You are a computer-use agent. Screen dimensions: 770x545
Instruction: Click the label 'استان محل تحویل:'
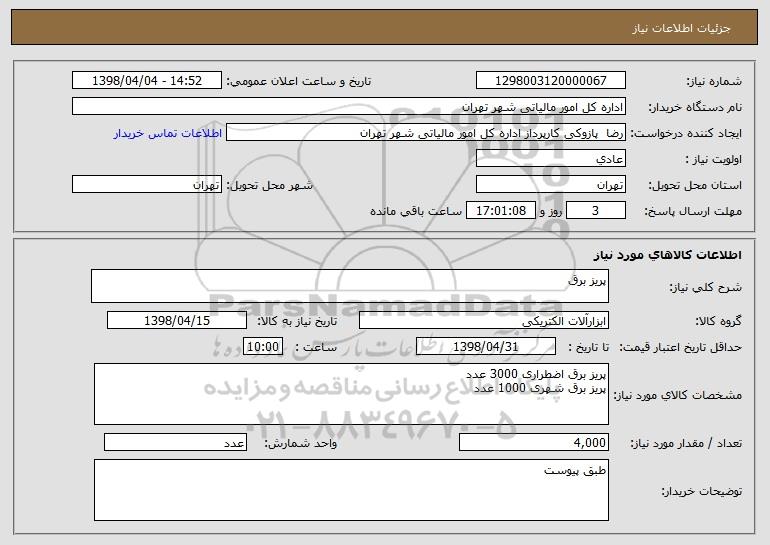click(696, 186)
